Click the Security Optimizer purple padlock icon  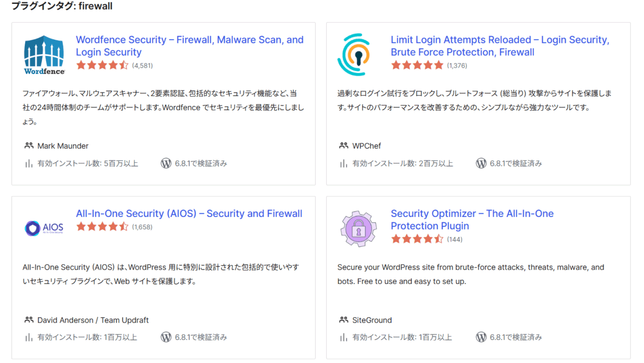(358, 228)
